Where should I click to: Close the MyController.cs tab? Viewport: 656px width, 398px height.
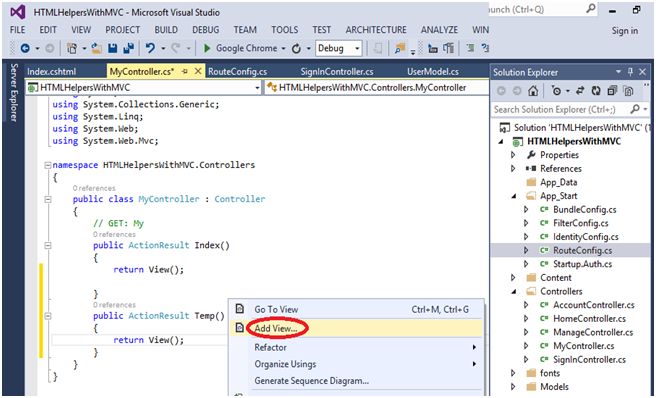click(x=198, y=72)
